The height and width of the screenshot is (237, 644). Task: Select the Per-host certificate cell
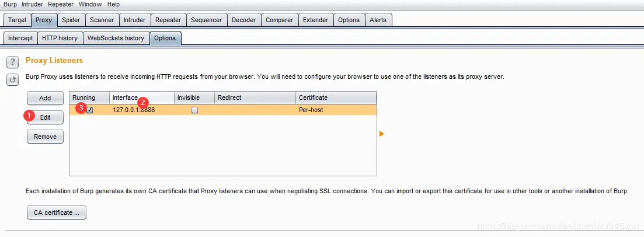[x=336, y=110]
